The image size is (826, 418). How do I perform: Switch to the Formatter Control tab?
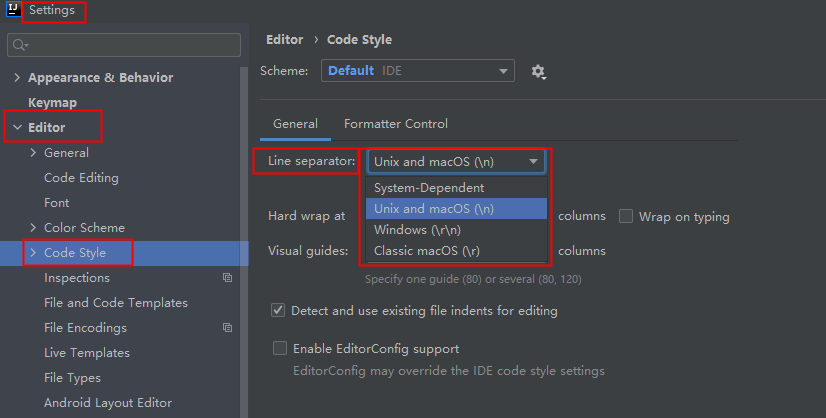coord(396,124)
